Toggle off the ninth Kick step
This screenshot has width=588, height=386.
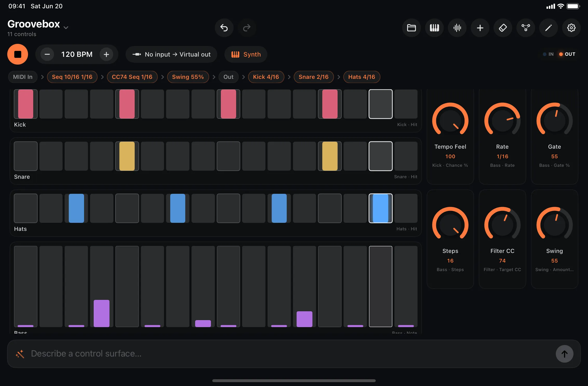tap(228, 104)
